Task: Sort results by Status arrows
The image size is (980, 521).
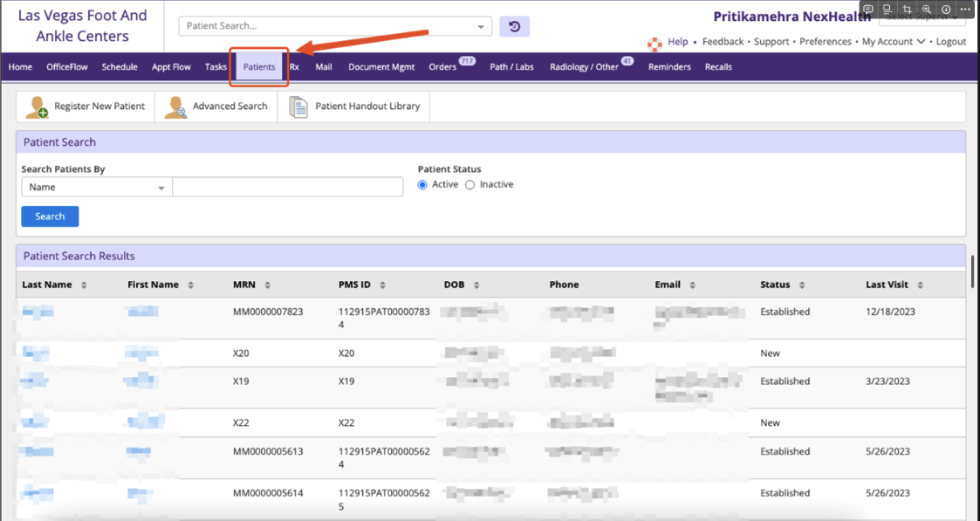Action: pos(802,284)
